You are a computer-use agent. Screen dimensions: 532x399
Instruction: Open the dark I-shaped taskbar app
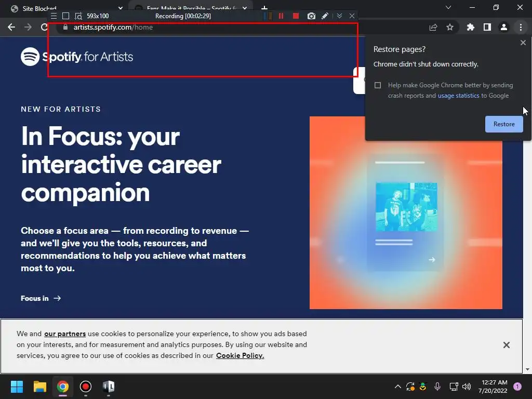point(109,387)
